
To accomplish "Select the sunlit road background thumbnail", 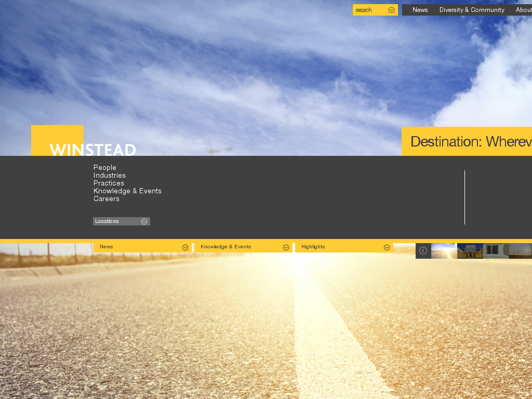I will 444,251.
